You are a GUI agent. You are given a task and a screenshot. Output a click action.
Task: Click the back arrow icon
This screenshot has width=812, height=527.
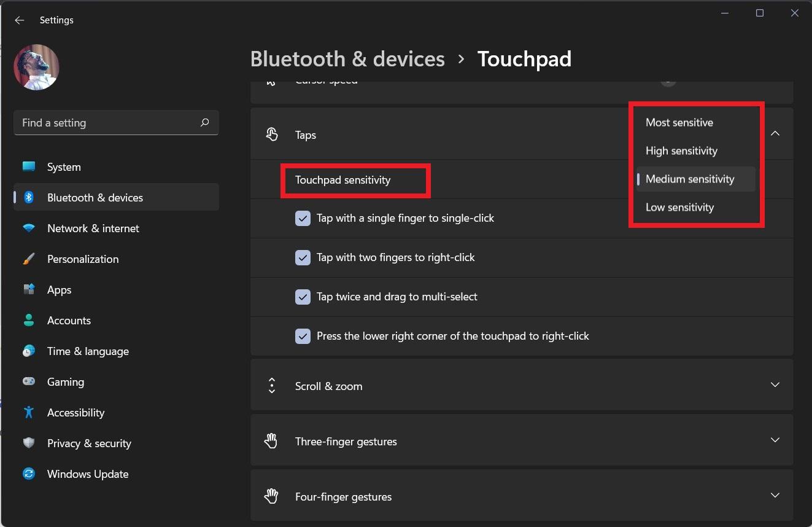[x=20, y=20]
